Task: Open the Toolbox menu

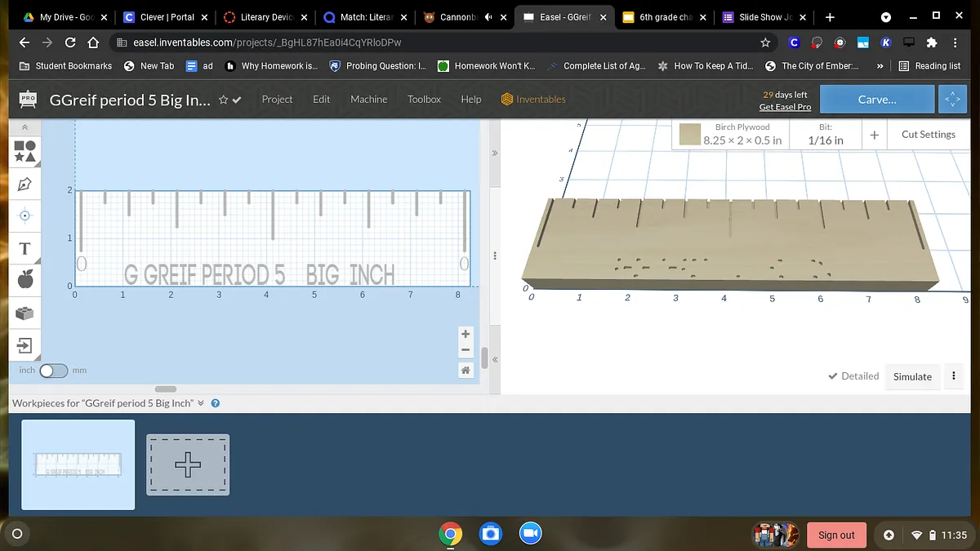Action: (x=424, y=100)
